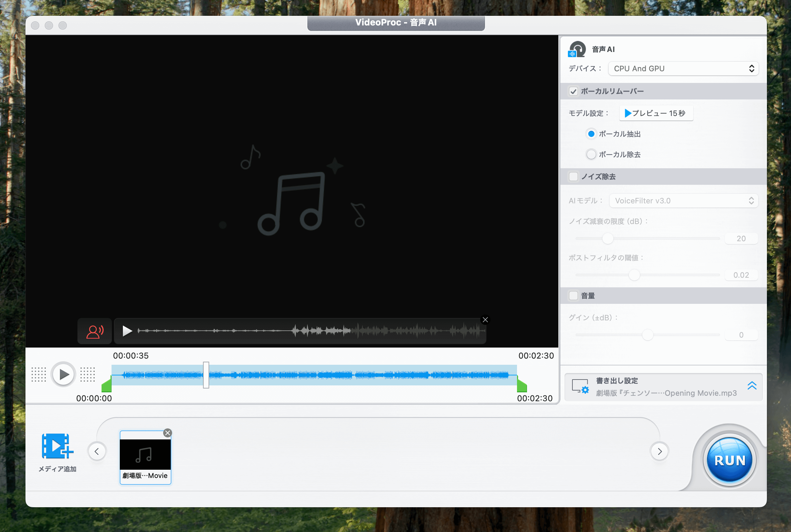The width and height of the screenshot is (791, 532).
Task: Select the ボーカル除去 radio option
Action: (x=591, y=155)
